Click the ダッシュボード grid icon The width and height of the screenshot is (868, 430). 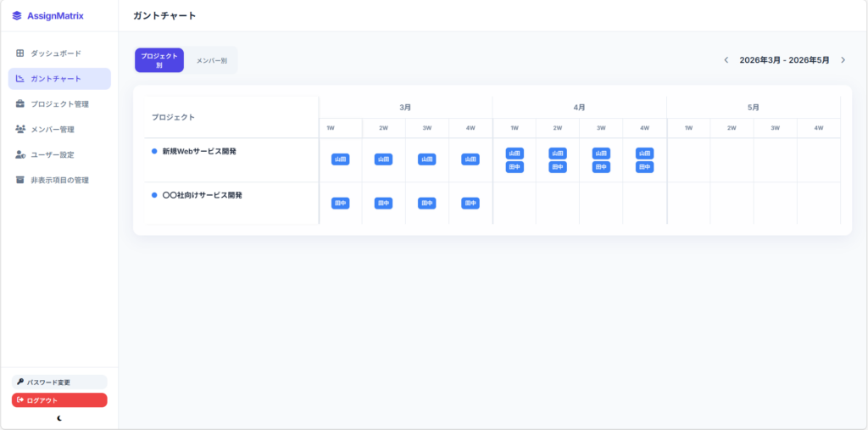(x=20, y=53)
